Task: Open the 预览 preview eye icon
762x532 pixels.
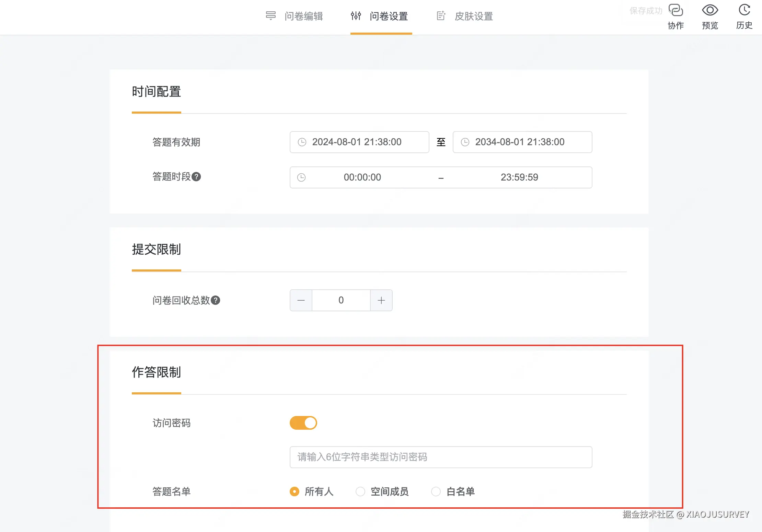Action: click(710, 11)
